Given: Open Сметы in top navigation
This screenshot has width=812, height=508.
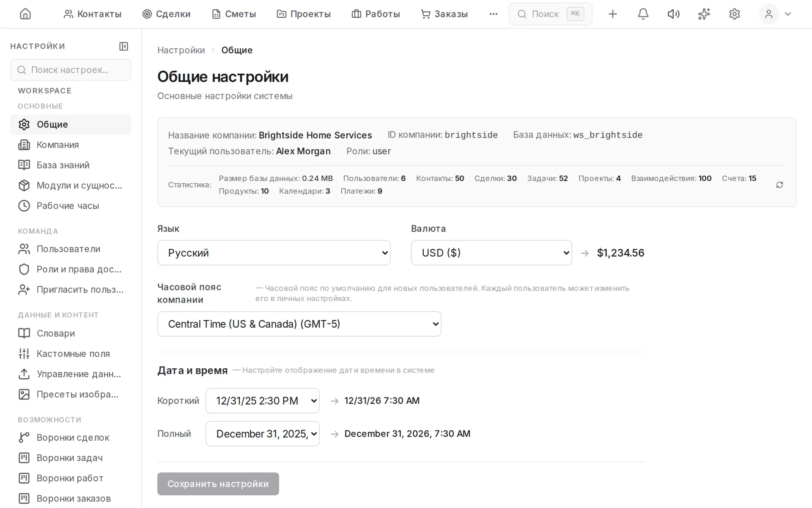Looking at the screenshot, I should coord(234,14).
